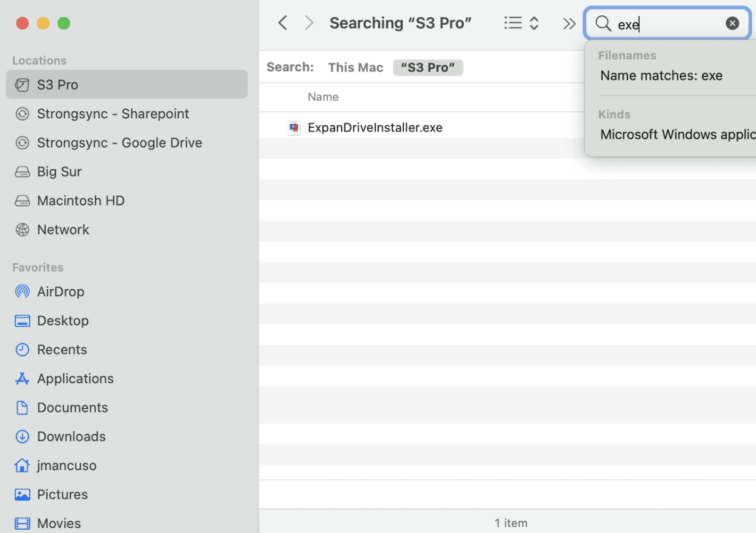Viewport: 756px width, 533px height.
Task: Open the Macintosh HD drive icon
Action: click(x=22, y=201)
